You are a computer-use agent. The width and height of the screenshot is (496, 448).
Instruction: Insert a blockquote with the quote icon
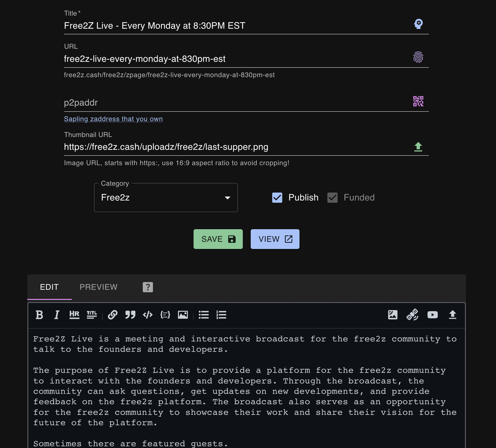click(130, 315)
